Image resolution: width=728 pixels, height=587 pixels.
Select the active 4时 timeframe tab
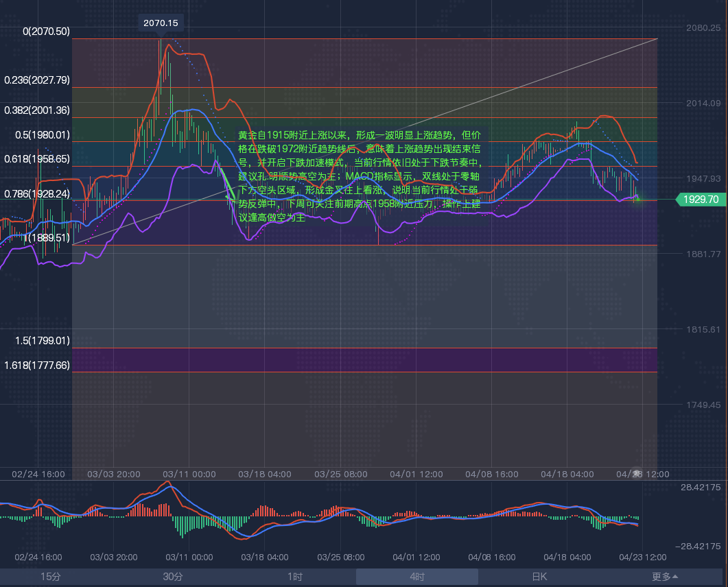point(417,577)
